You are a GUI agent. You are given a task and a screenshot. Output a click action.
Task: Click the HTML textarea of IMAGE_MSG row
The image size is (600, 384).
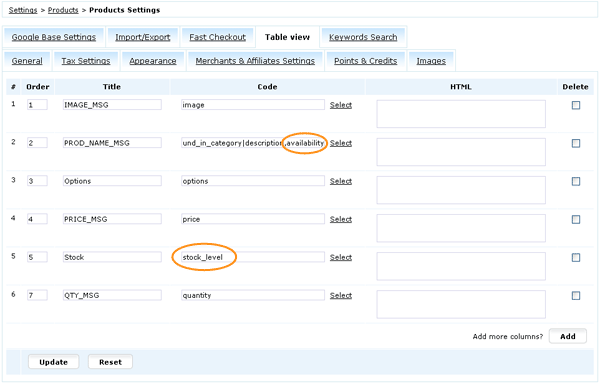(x=461, y=114)
